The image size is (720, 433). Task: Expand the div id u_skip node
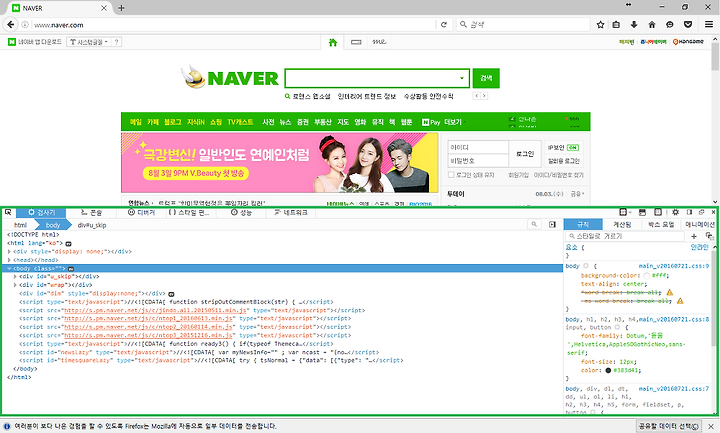pos(15,277)
